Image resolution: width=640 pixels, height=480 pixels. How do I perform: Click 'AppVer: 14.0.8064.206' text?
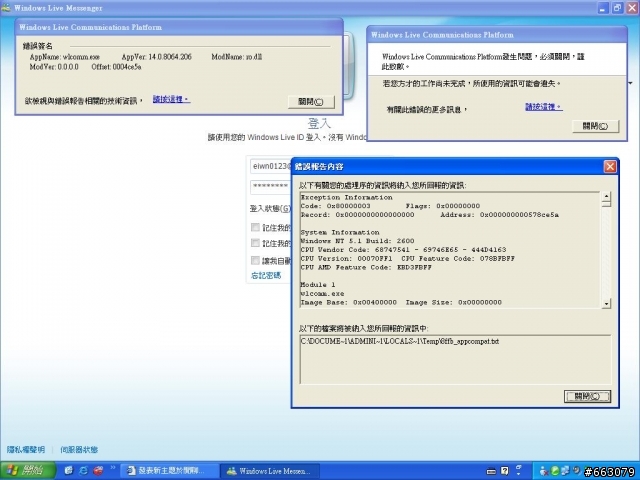tap(156, 57)
